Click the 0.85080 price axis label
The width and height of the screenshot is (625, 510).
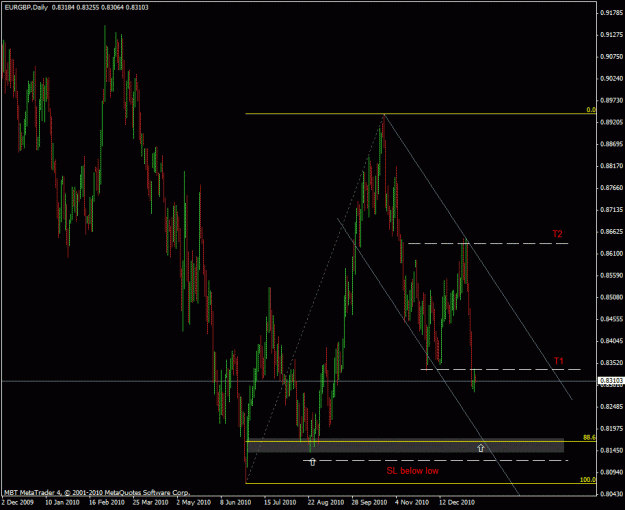coord(612,297)
